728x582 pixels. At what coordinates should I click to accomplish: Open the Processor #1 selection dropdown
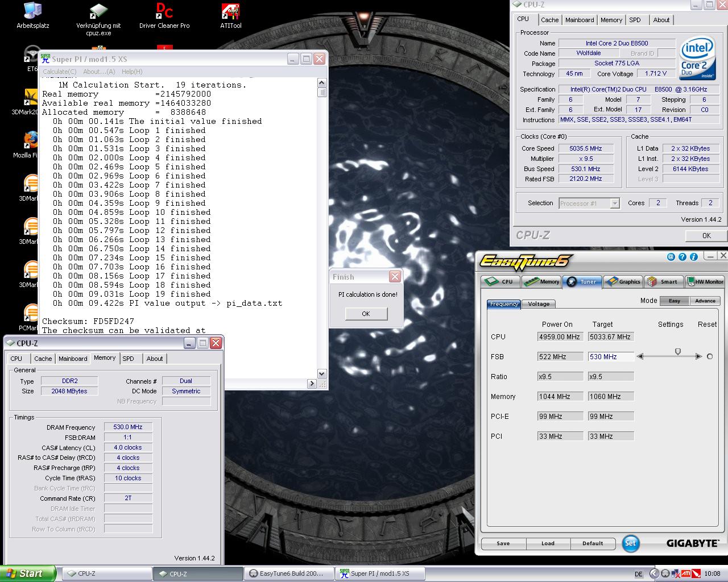pyautogui.click(x=589, y=203)
